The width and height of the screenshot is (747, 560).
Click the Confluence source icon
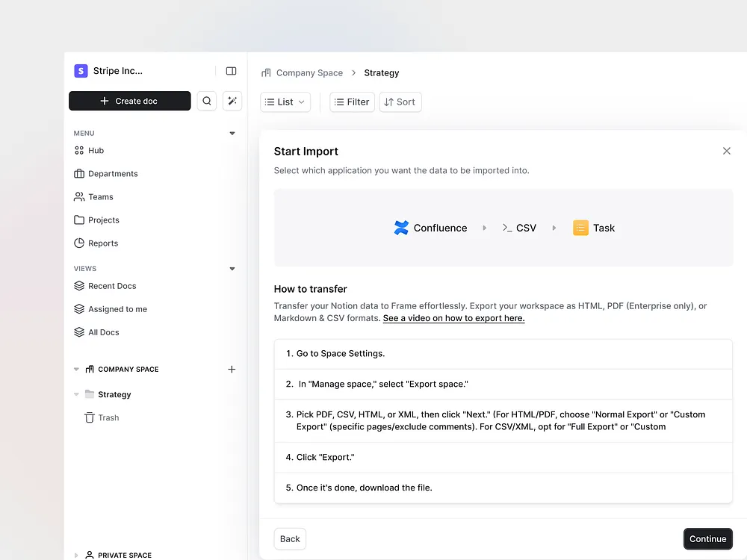coord(402,228)
